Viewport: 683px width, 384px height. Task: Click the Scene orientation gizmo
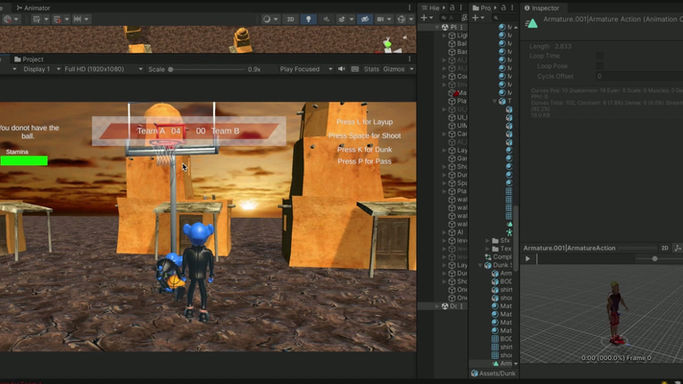point(389,44)
